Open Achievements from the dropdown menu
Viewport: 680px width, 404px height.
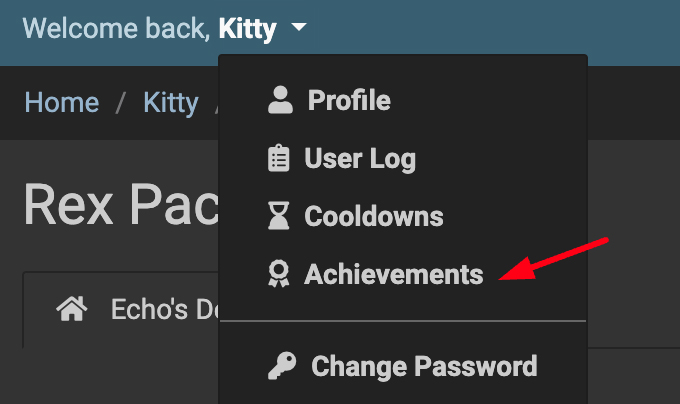click(393, 274)
